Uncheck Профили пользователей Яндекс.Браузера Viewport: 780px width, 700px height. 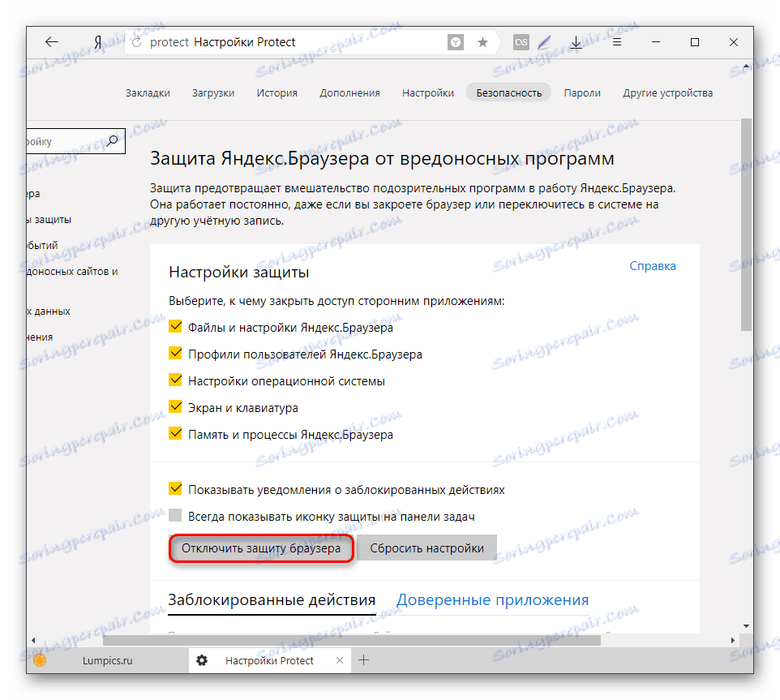175,353
